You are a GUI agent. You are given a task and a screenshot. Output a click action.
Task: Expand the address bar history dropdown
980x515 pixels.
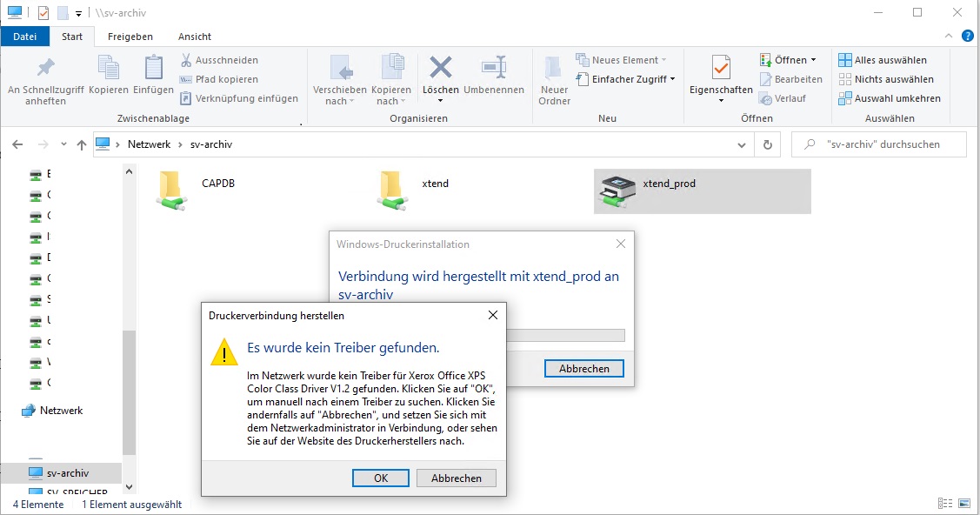click(x=742, y=144)
